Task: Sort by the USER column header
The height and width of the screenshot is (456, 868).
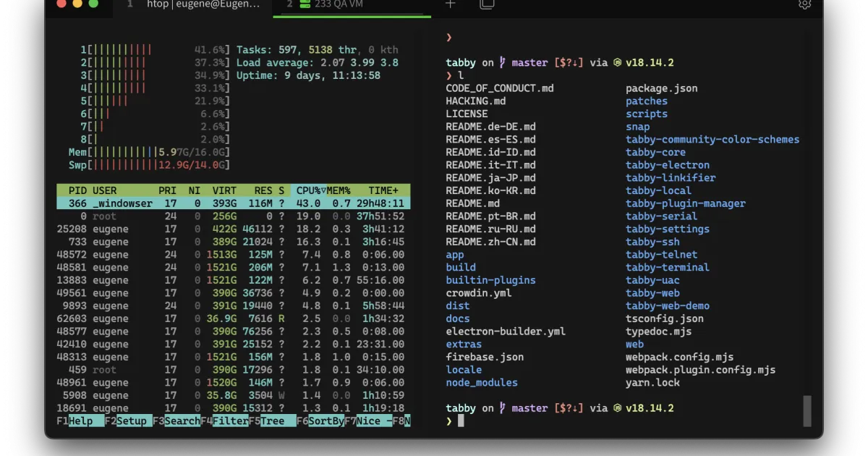Action: 104,190
